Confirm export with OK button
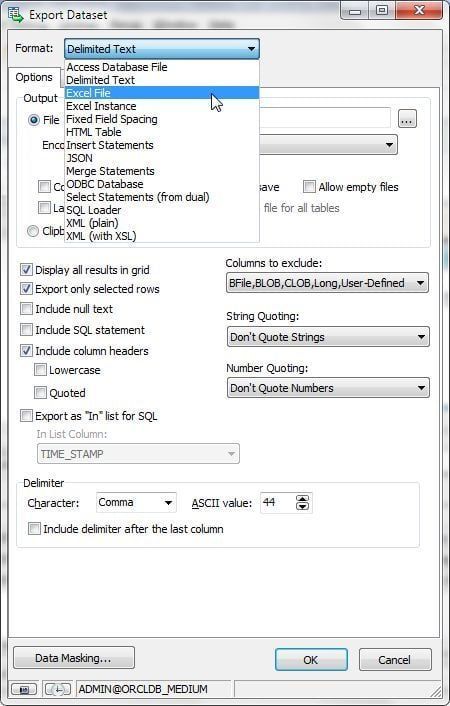The width and height of the screenshot is (450, 706). pyautogui.click(x=311, y=660)
